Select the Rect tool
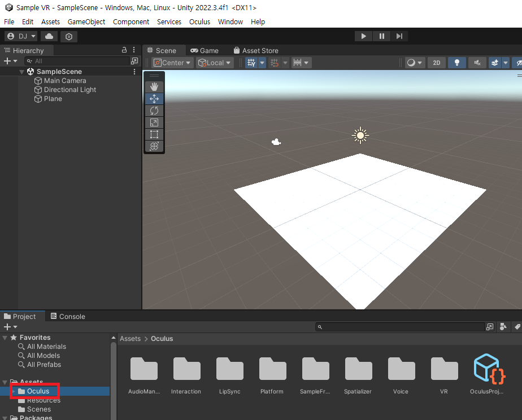Screen dimensions: 522x420 click(154, 134)
